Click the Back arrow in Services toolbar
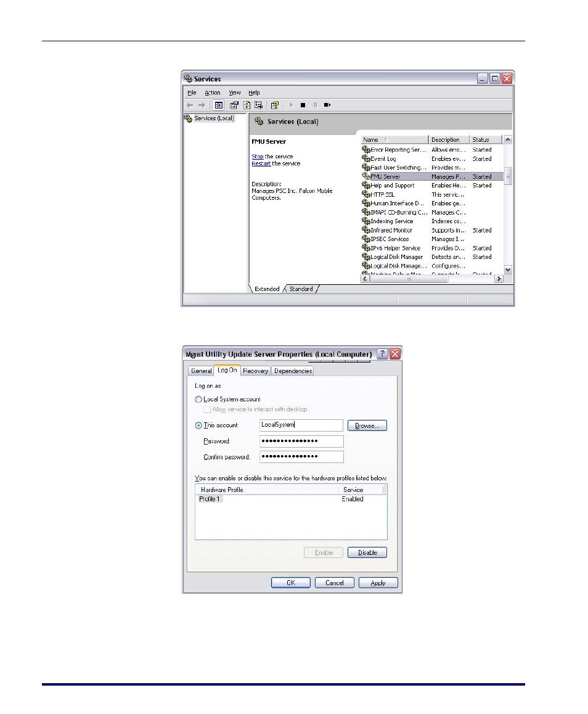 click(190, 105)
